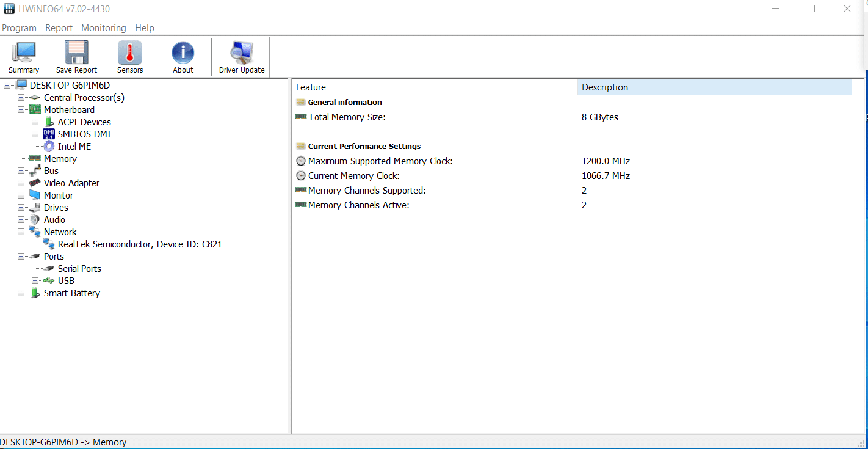This screenshot has height=449, width=868.
Task: Expand the Drives node
Action: click(x=21, y=207)
